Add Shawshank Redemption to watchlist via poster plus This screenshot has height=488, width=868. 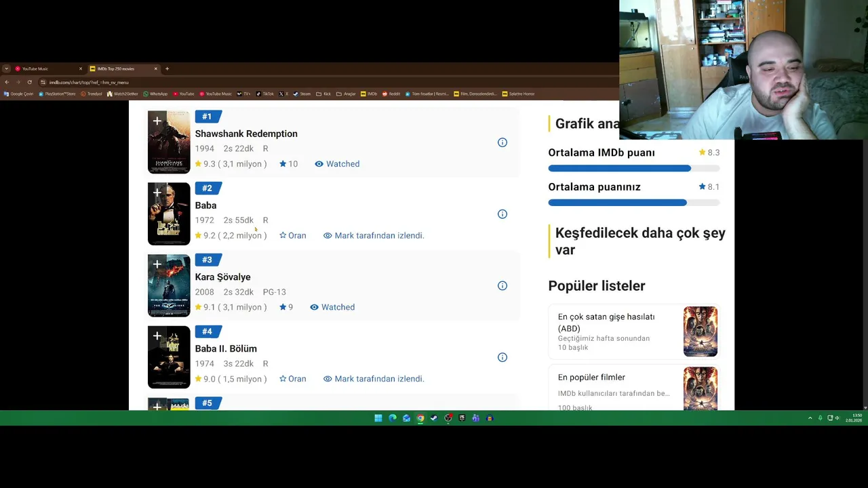tap(157, 121)
